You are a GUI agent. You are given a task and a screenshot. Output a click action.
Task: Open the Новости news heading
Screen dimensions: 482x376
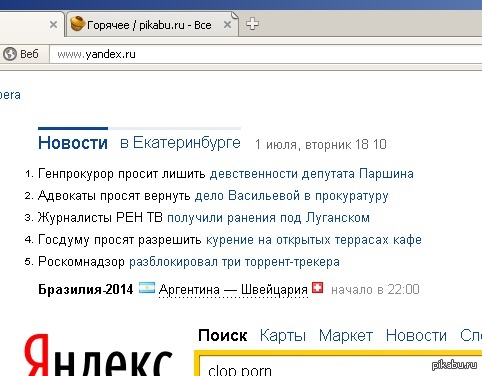73,143
